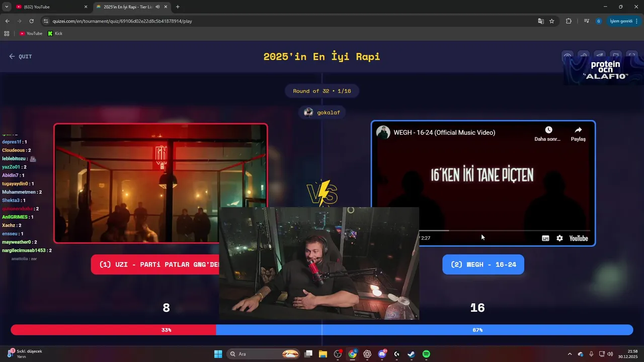Click the WEGH vote count 16
This screenshot has width=644, height=362.
tap(477, 308)
